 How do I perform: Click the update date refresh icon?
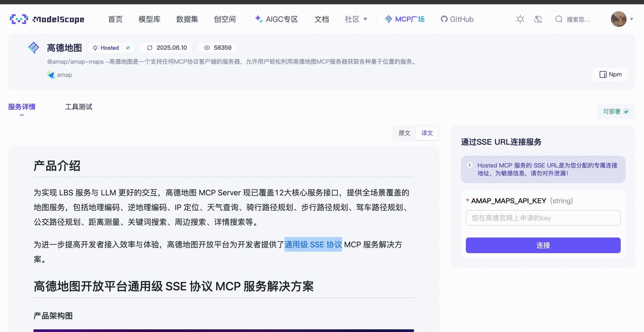click(150, 48)
